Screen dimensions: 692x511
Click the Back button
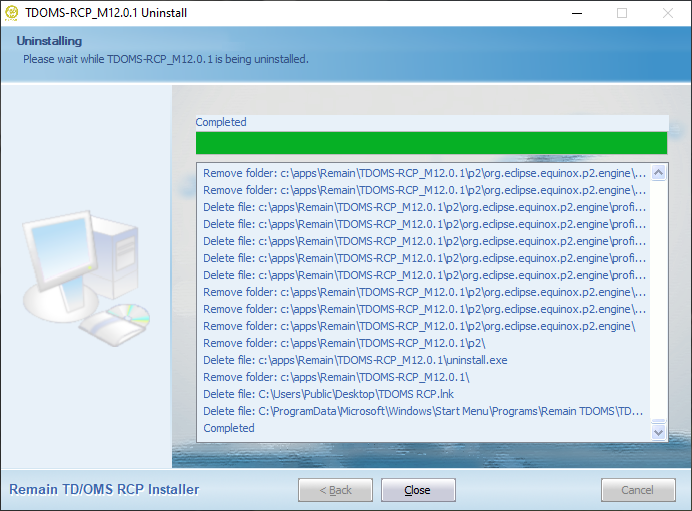335,490
